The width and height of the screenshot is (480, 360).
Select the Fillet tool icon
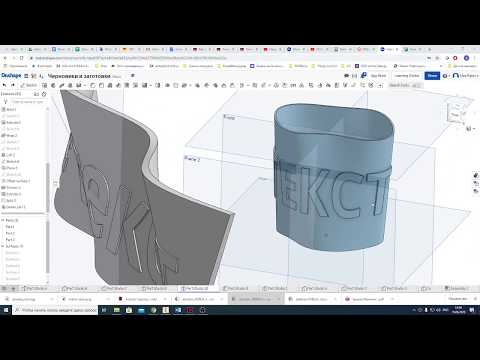coord(93,85)
